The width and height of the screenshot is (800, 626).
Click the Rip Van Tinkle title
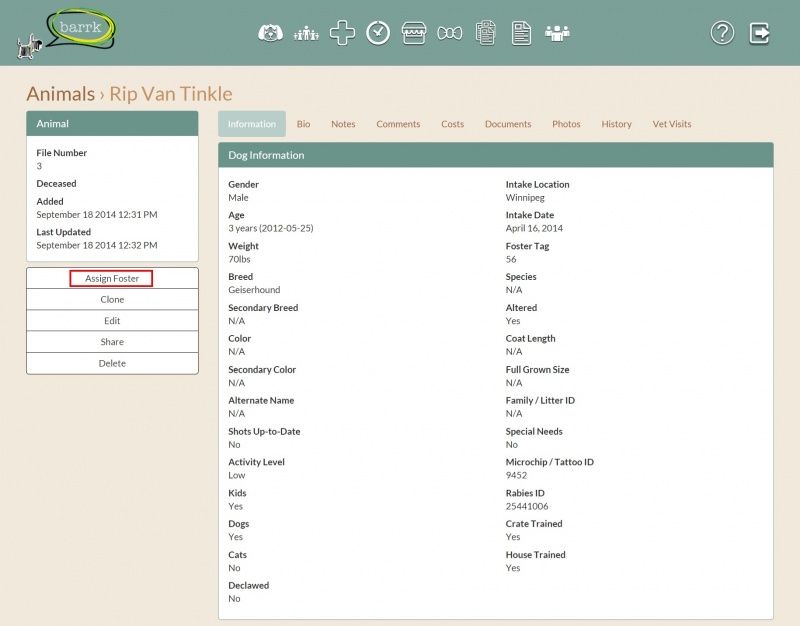171,94
